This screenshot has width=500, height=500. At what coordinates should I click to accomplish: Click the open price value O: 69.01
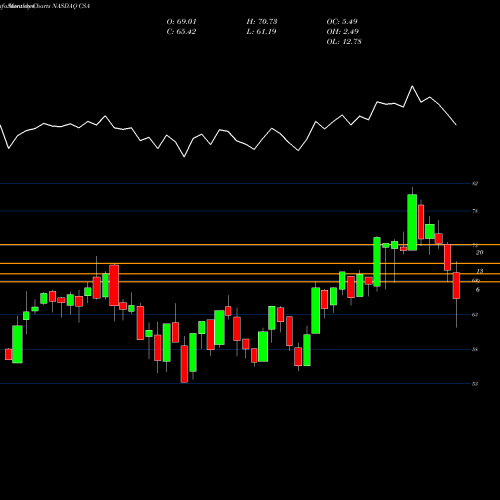181,22
